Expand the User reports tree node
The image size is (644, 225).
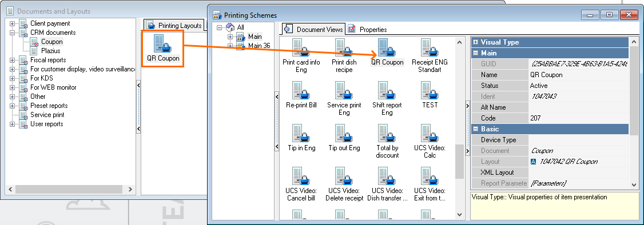click(13, 124)
